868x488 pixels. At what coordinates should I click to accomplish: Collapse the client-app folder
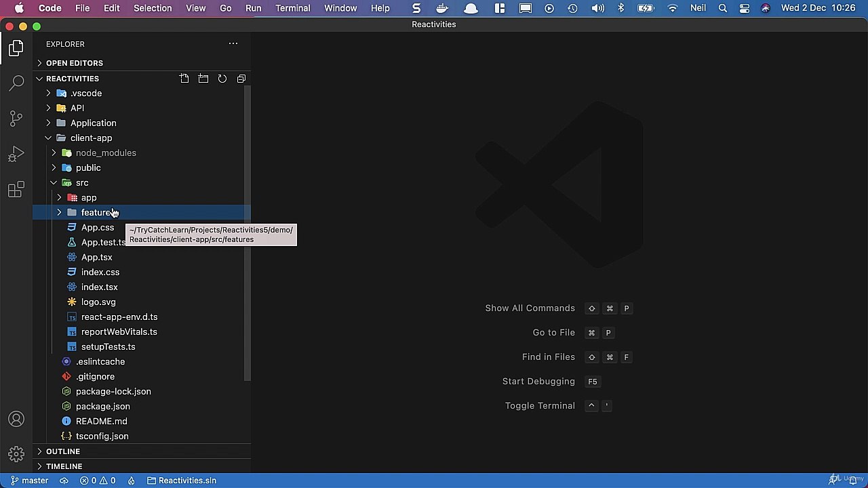coord(142,138)
